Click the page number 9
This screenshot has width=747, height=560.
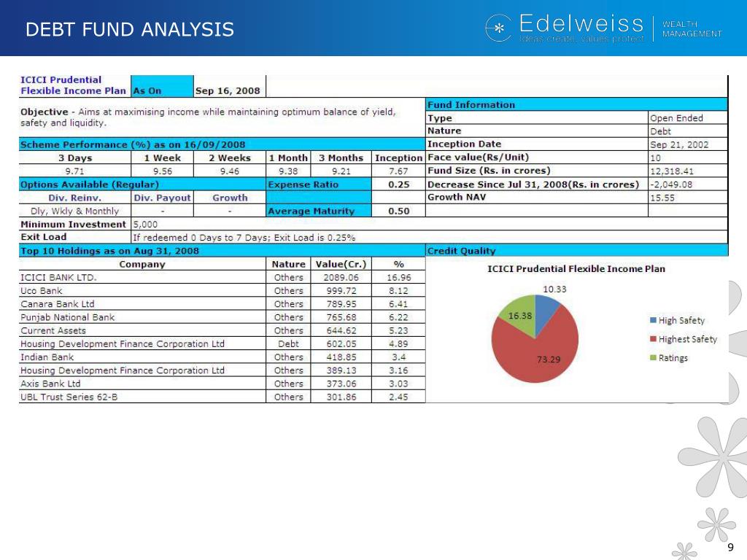coord(730,548)
